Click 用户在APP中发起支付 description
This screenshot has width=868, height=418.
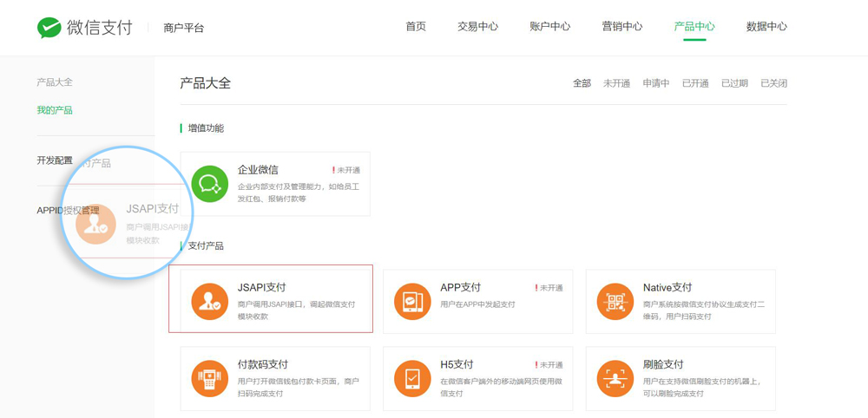click(477, 304)
